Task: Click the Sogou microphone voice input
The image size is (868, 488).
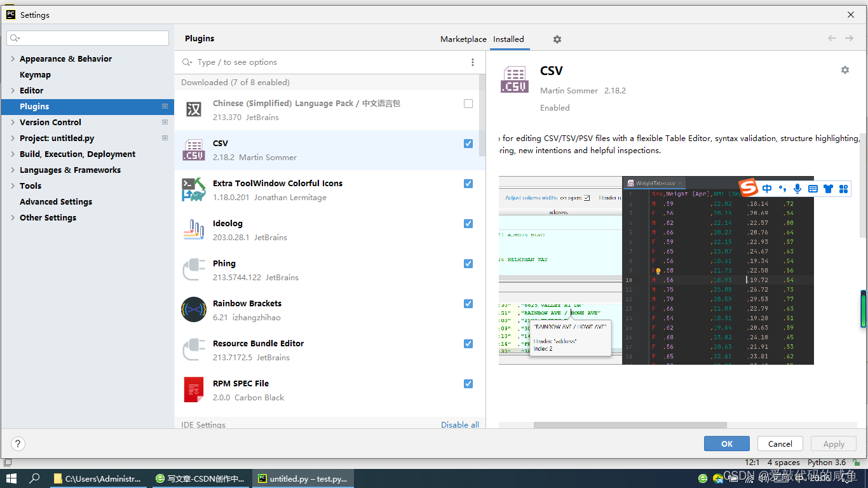Action: point(797,189)
